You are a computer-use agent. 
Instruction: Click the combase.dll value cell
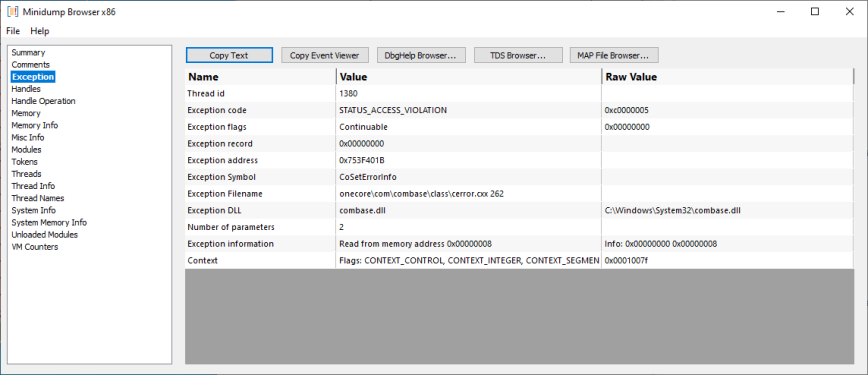[468, 210]
